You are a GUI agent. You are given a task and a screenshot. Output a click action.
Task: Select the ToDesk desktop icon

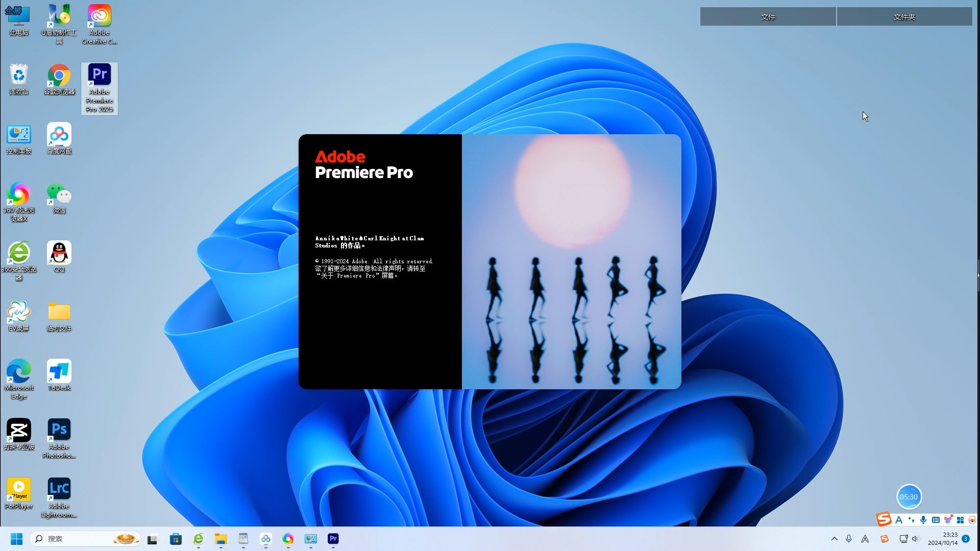[x=59, y=375]
